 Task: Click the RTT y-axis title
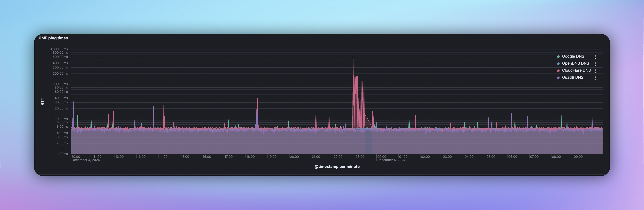(42, 101)
